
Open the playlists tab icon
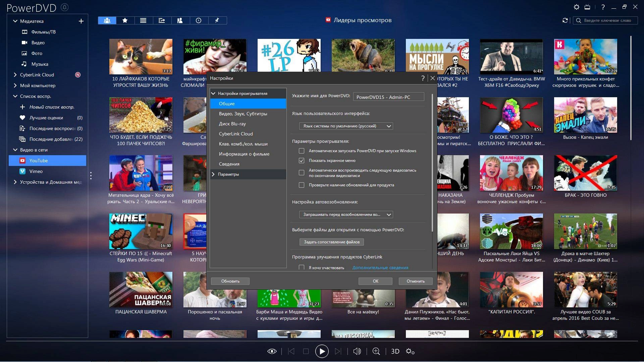pyautogui.click(x=162, y=20)
